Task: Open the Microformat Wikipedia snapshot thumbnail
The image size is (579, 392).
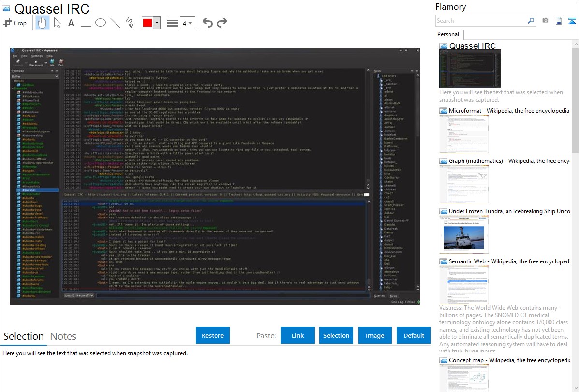Action: tap(464, 133)
